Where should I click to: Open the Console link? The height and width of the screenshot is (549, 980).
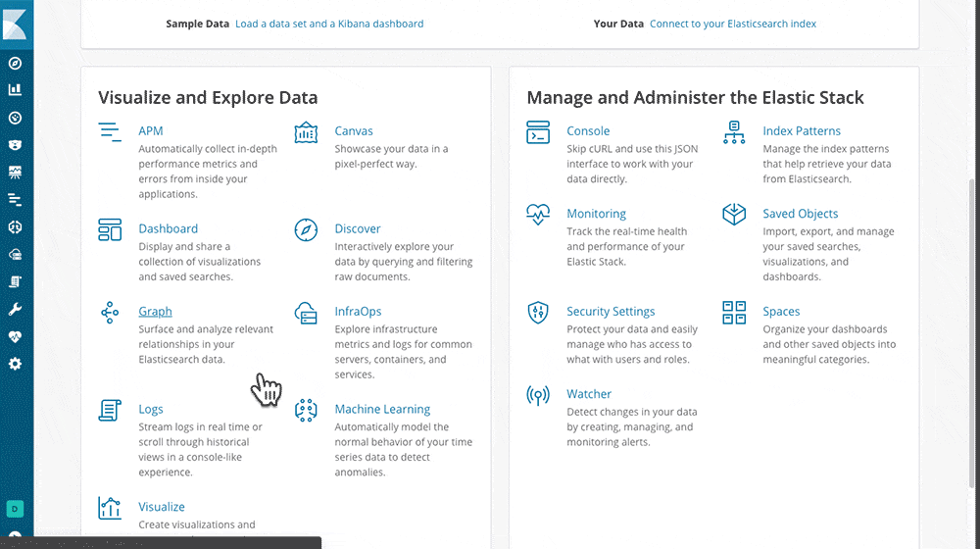point(588,130)
